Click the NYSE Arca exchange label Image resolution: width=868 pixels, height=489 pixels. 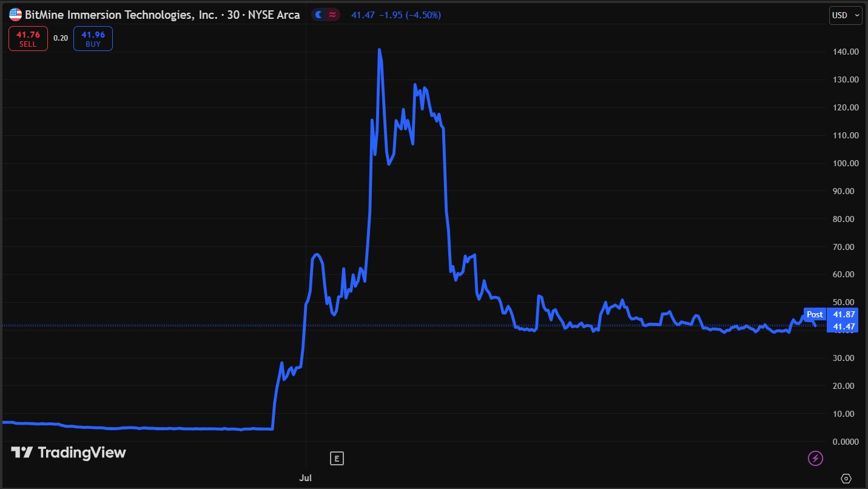click(274, 15)
